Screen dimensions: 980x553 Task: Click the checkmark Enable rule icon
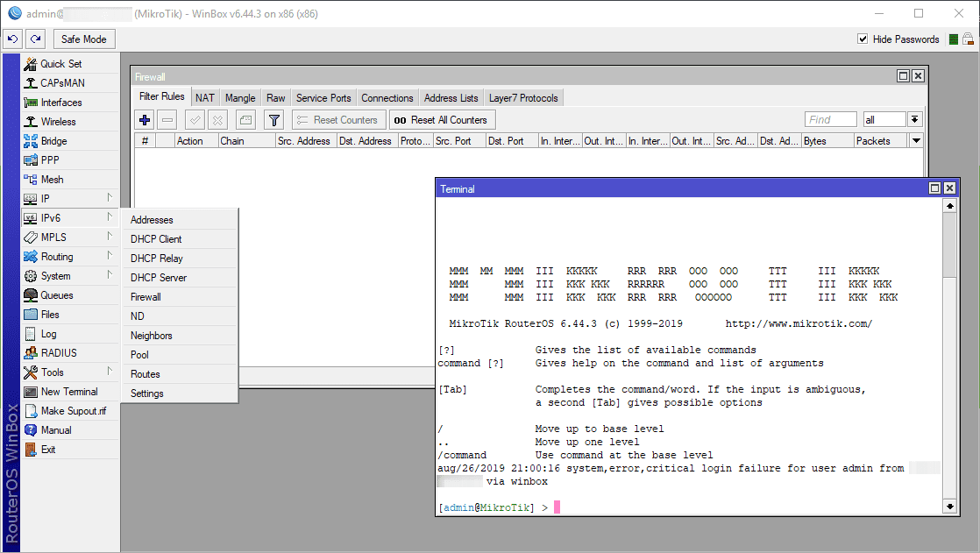click(x=195, y=119)
